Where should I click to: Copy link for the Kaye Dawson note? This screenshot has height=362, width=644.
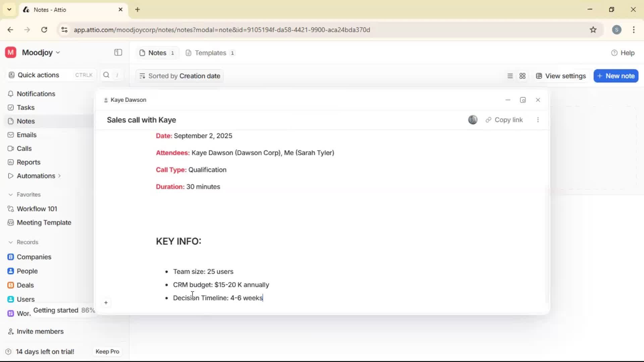(x=504, y=120)
